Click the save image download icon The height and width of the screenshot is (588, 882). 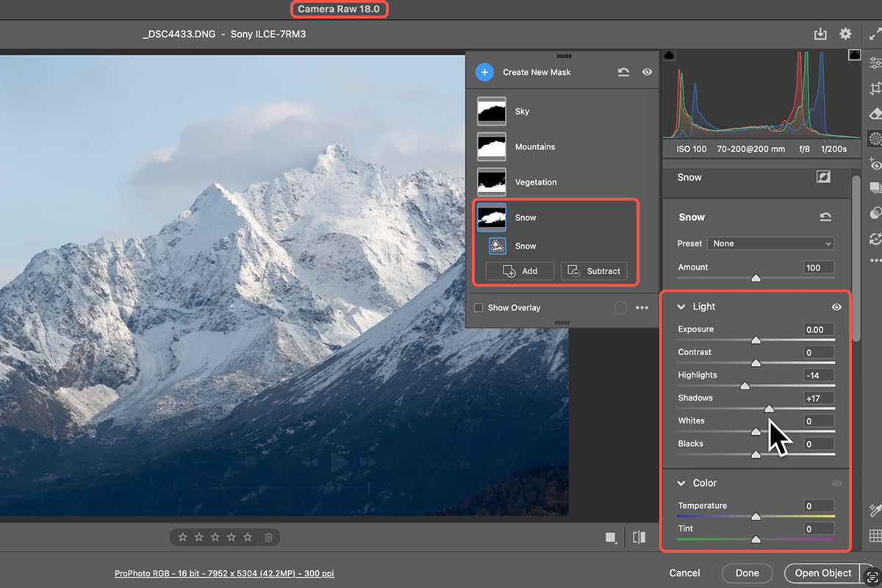[821, 34]
